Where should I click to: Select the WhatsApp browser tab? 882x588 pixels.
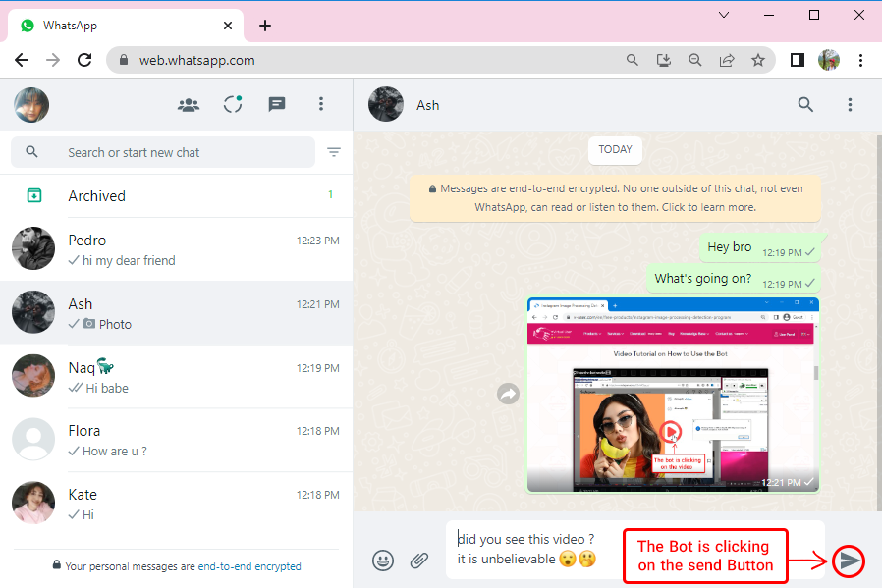[x=126, y=26]
